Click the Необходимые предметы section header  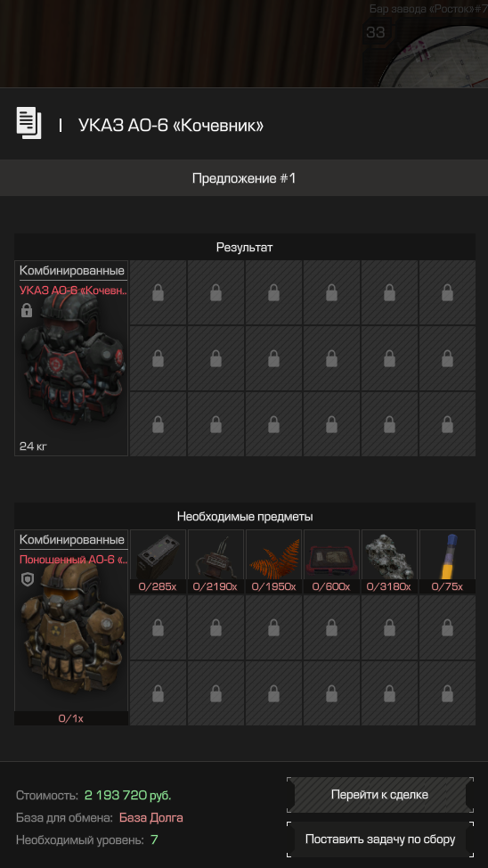pyautogui.click(x=245, y=516)
